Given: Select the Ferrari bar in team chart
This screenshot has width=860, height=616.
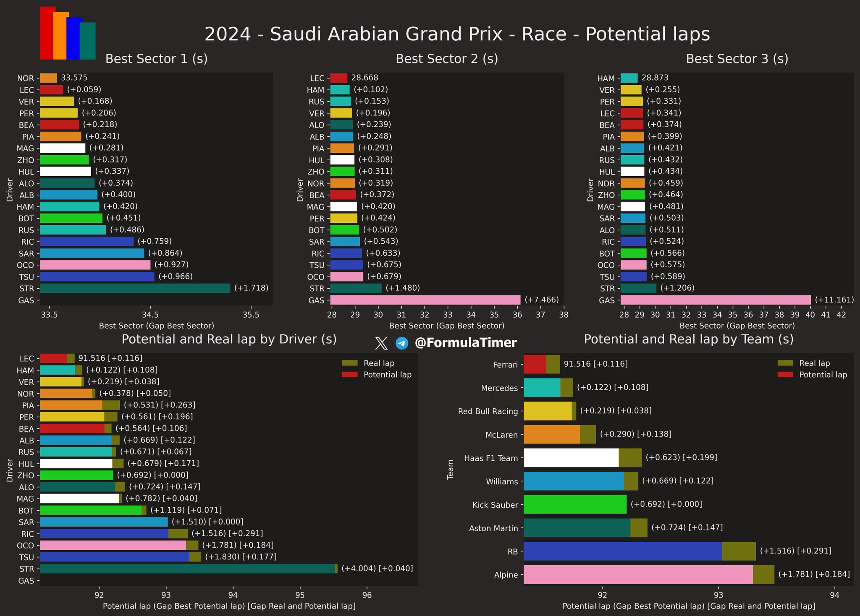Looking at the screenshot, I should click(x=542, y=364).
